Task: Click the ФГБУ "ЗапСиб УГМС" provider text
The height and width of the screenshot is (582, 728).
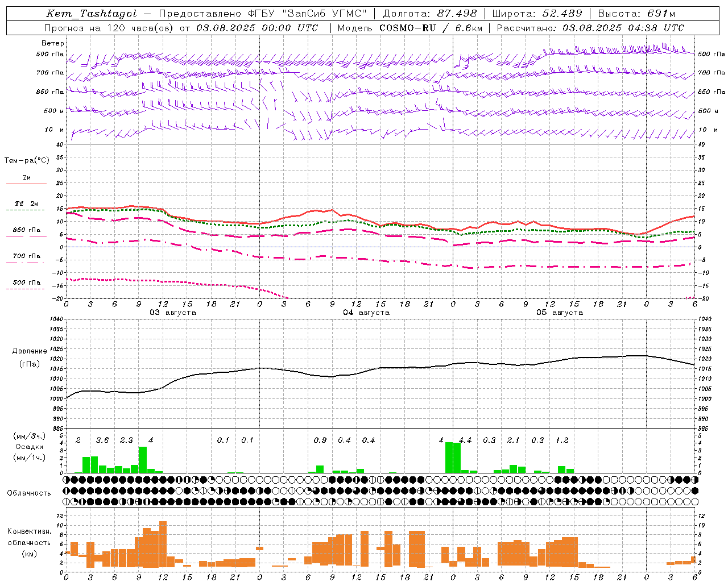Action: pyautogui.click(x=308, y=14)
